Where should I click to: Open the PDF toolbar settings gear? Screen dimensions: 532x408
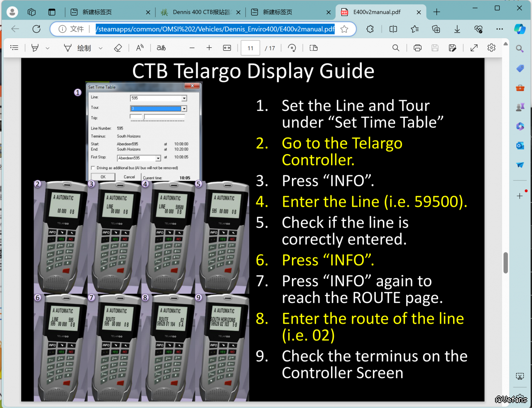pyautogui.click(x=491, y=48)
